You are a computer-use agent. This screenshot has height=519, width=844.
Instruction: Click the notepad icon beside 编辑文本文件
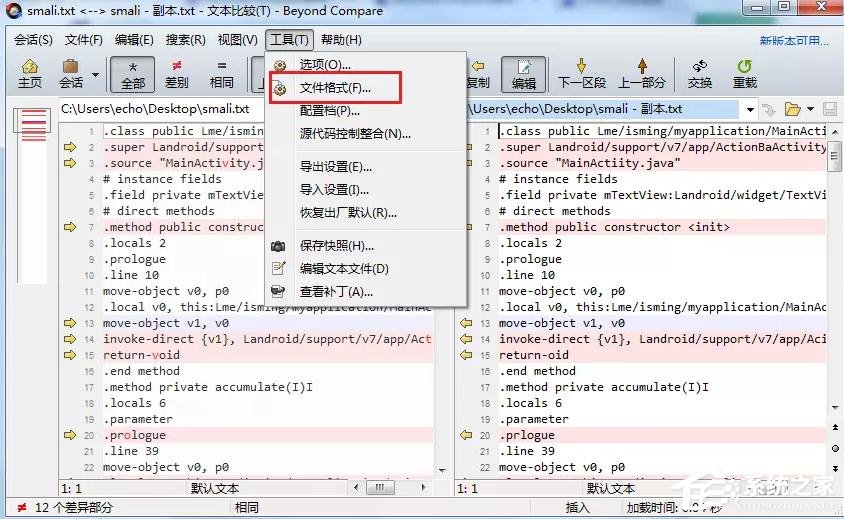click(x=278, y=268)
